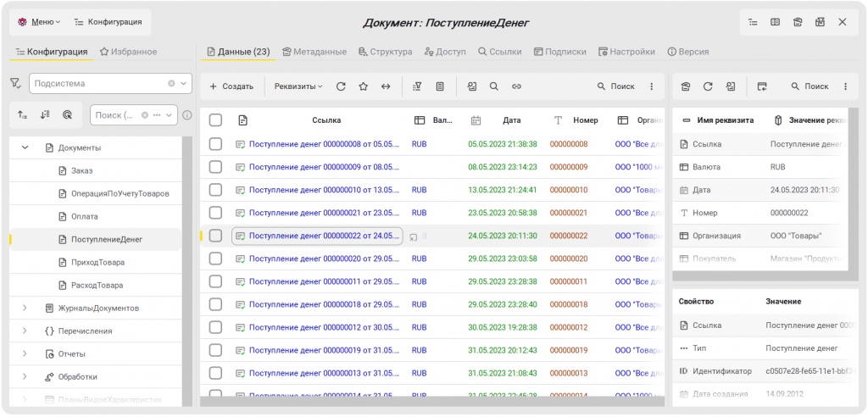Viewport: 868px width, 417px height.
Task: Click the magnifier icon next to link icon
Action: click(x=493, y=86)
